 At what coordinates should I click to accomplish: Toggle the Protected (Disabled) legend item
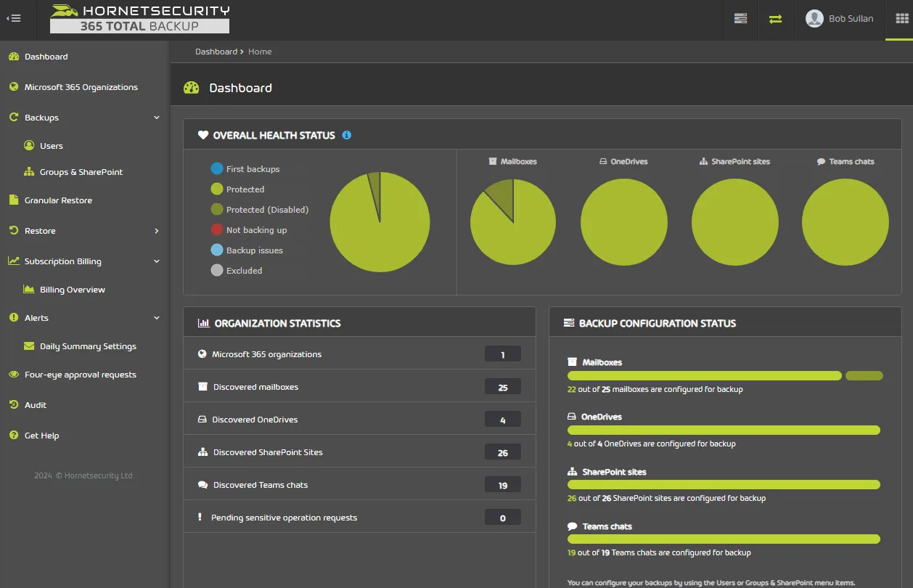coord(260,210)
